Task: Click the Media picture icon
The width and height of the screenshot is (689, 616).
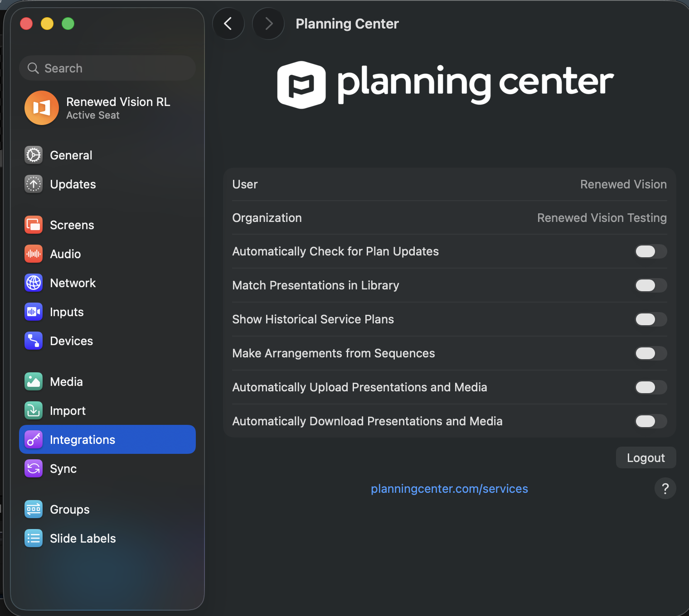Action: [x=34, y=382]
